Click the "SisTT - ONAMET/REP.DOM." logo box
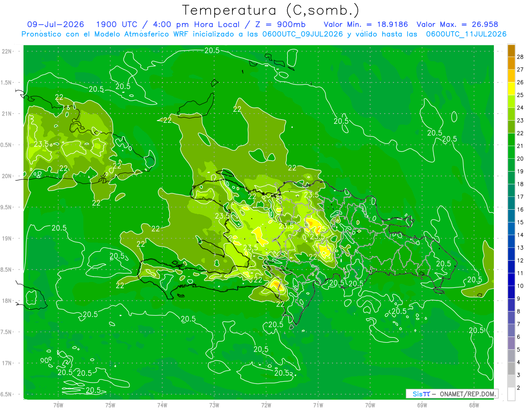The width and height of the screenshot is (532, 411). tap(452, 394)
